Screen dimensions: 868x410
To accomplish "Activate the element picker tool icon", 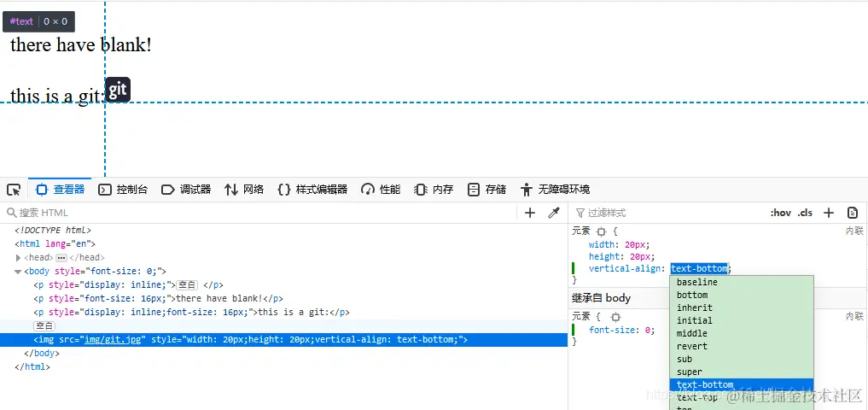I will (x=14, y=190).
